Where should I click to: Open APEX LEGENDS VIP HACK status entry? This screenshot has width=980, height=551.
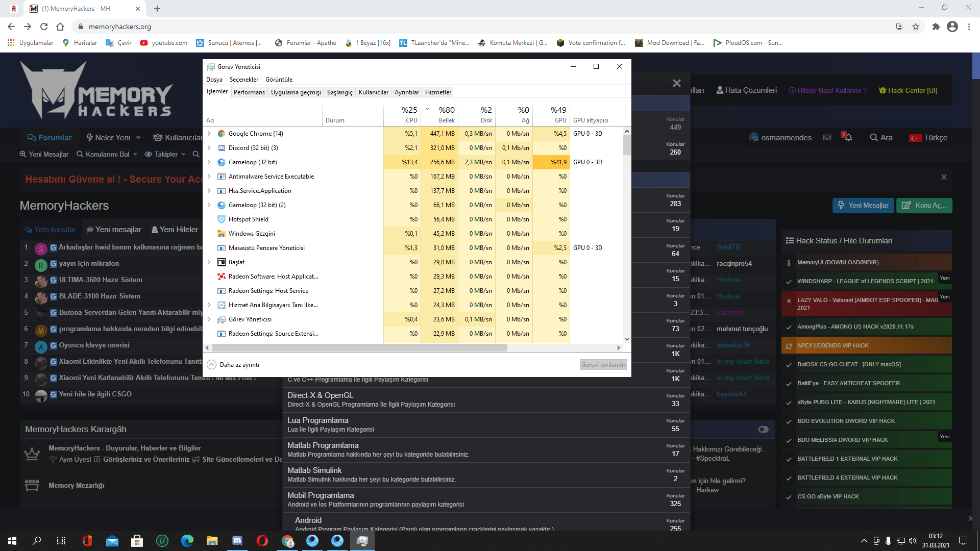pos(867,345)
